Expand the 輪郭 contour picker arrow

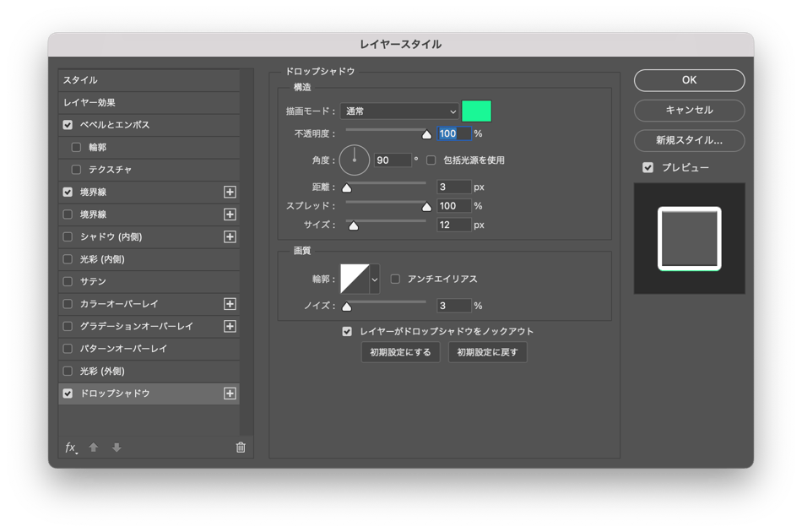[x=374, y=279]
